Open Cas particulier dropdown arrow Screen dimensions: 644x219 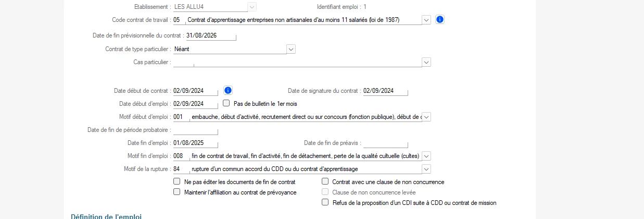[x=426, y=62]
